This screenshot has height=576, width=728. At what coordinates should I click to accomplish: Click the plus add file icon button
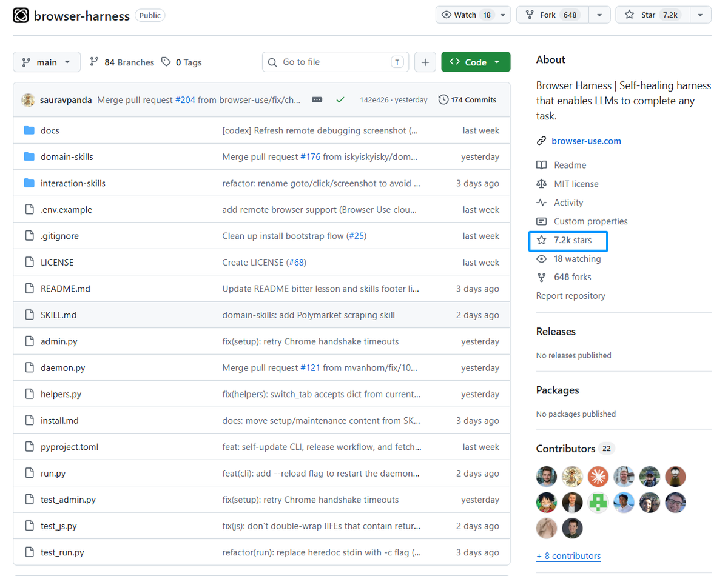point(425,62)
